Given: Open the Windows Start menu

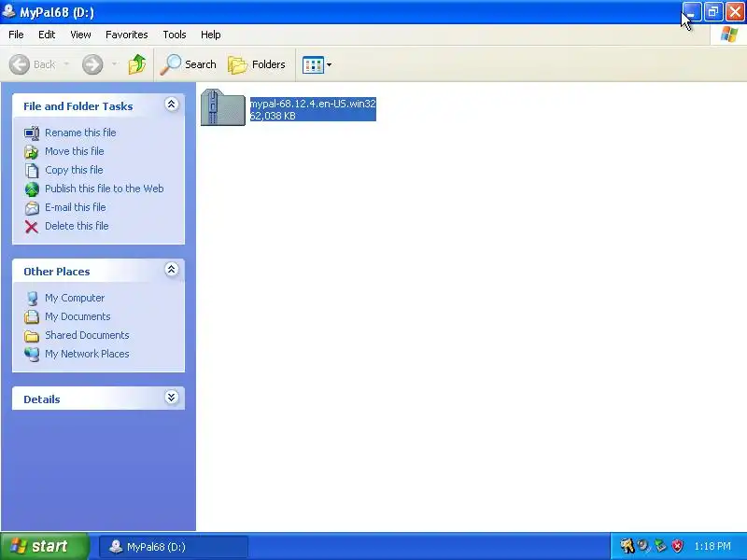Looking at the screenshot, I should [x=45, y=546].
